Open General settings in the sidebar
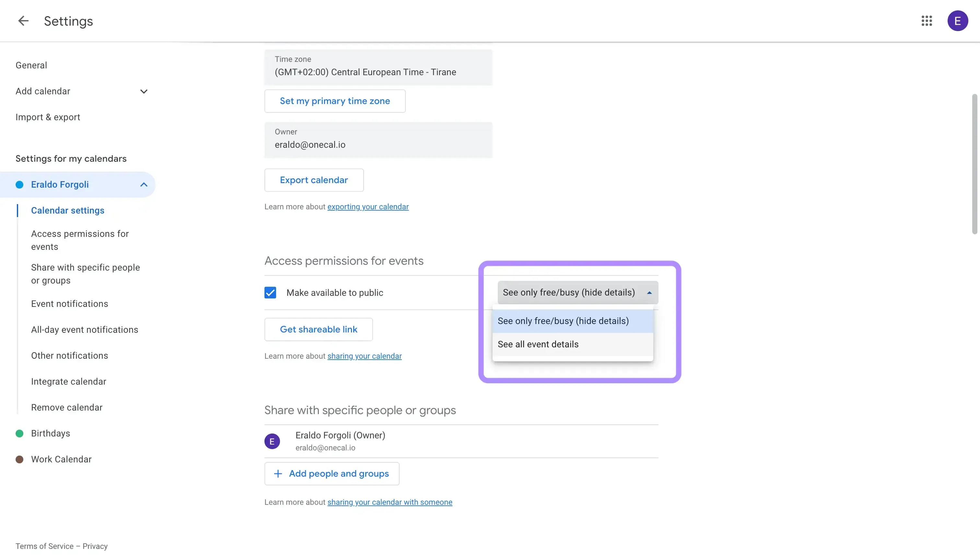The width and height of the screenshot is (980, 556). pyautogui.click(x=31, y=65)
